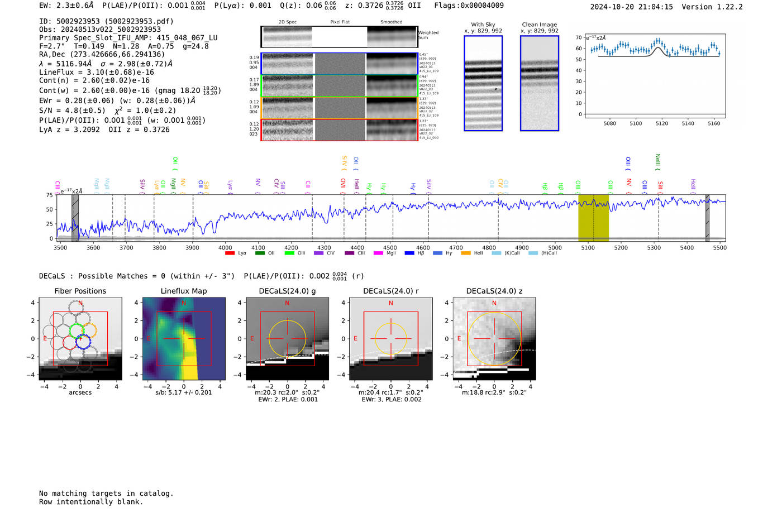Click the Pixel Flat column header

tap(340, 22)
